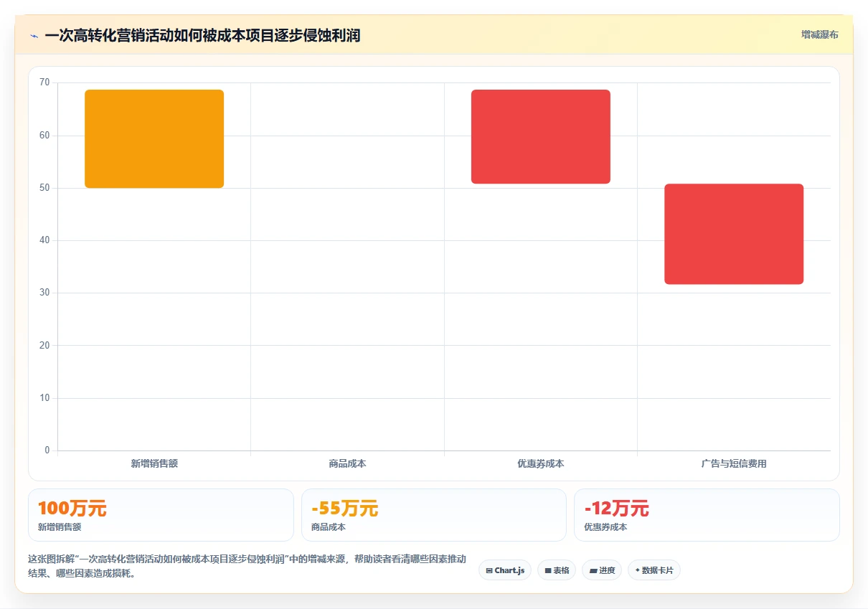
Task: Click the y-axis value 70
Action: (44, 82)
